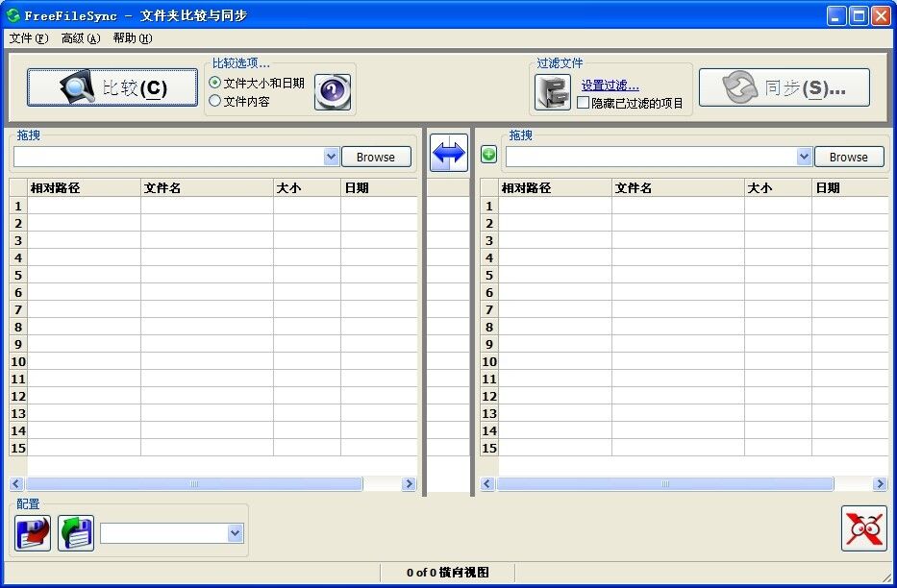Image resolution: width=897 pixels, height=588 pixels.
Task: Open the 文件(F) menu
Action: point(29,38)
